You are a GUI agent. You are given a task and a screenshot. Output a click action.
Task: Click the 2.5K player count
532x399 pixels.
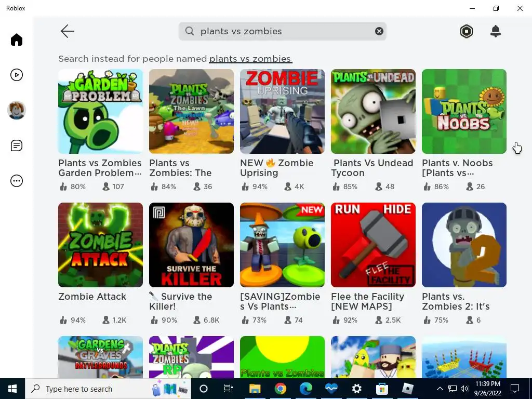click(x=388, y=320)
